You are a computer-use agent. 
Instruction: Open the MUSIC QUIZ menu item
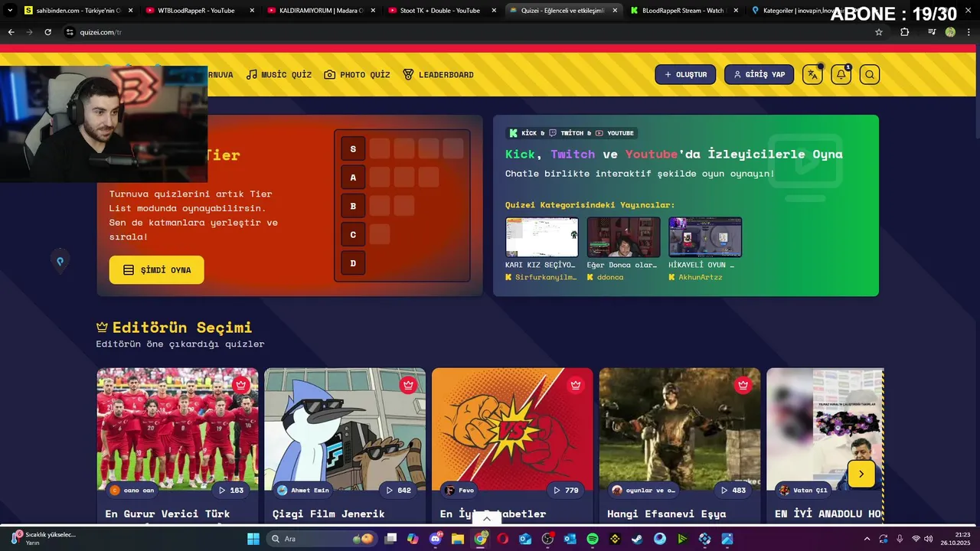tap(279, 74)
